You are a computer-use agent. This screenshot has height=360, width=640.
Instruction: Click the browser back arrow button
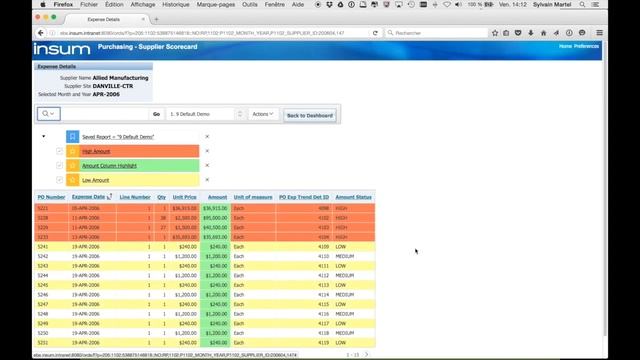coord(40,33)
